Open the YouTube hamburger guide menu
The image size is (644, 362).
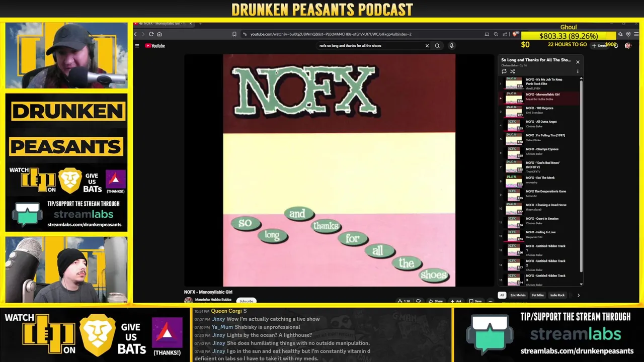coord(137,46)
